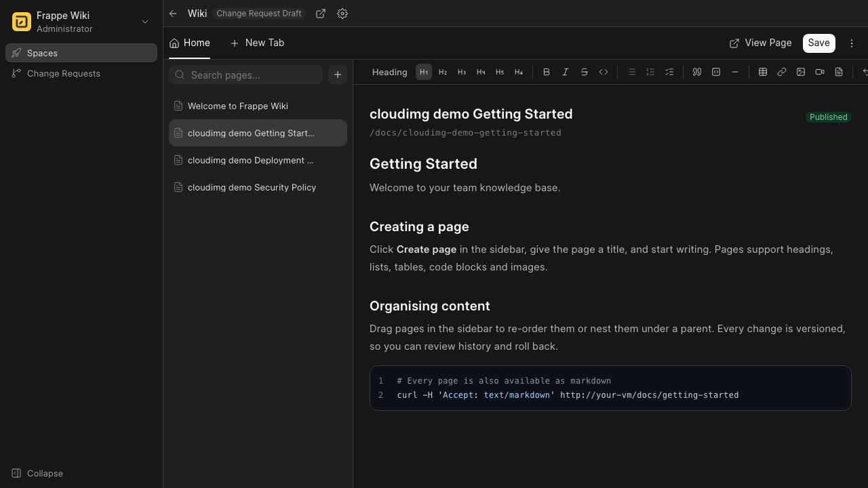Image resolution: width=868 pixels, height=488 pixels.
Task: Click the Change Request Draft badge
Action: tap(259, 14)
